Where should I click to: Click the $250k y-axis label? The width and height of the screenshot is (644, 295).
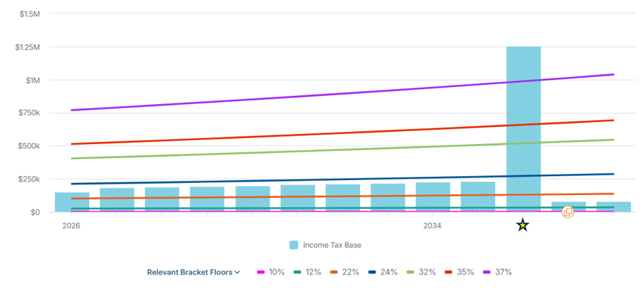pyautogui.click(x=30, y=179)
